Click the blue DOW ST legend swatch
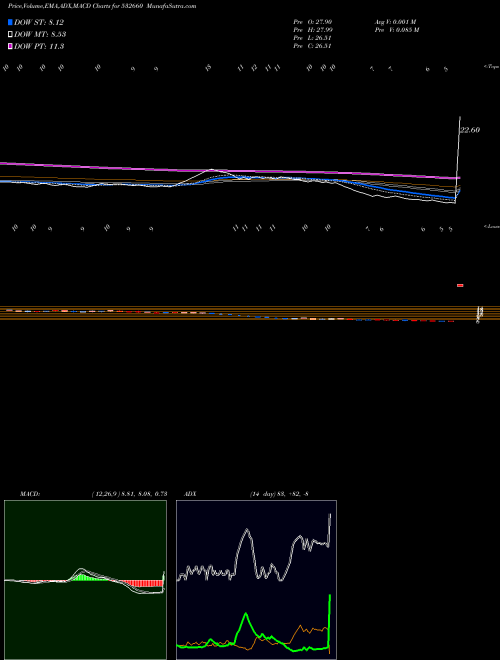This screenshot has width=500, height=660. tap(11, 22)
